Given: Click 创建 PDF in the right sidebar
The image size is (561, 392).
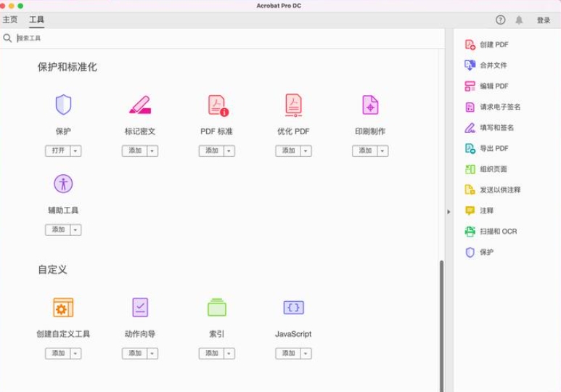Looking at the screenshot, I should click(x=486, y=44).
